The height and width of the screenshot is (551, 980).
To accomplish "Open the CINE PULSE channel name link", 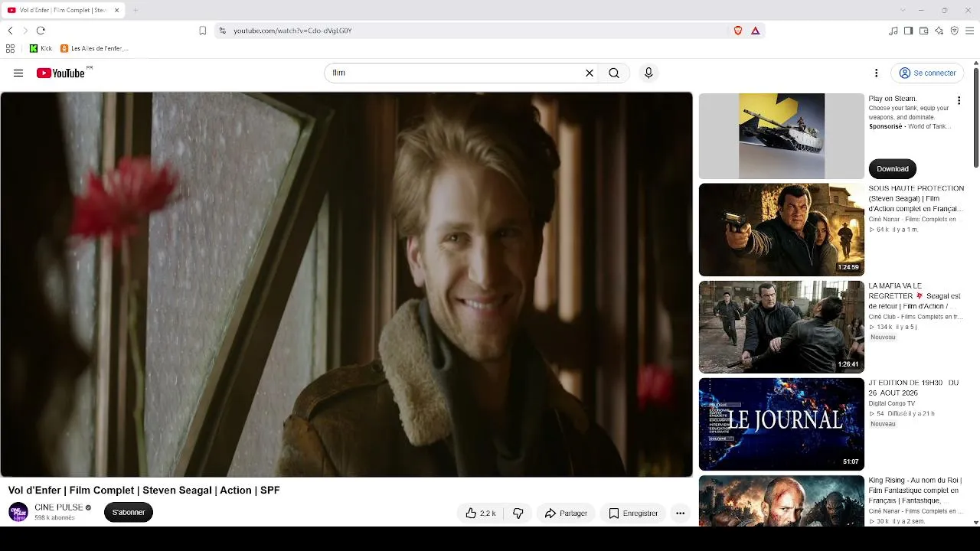I will 59,507.
